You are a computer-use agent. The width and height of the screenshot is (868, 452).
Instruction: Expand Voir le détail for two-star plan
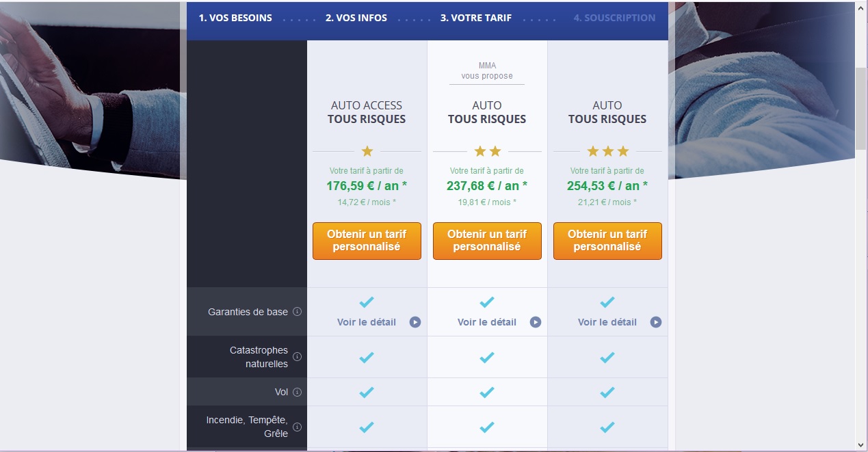487,322
